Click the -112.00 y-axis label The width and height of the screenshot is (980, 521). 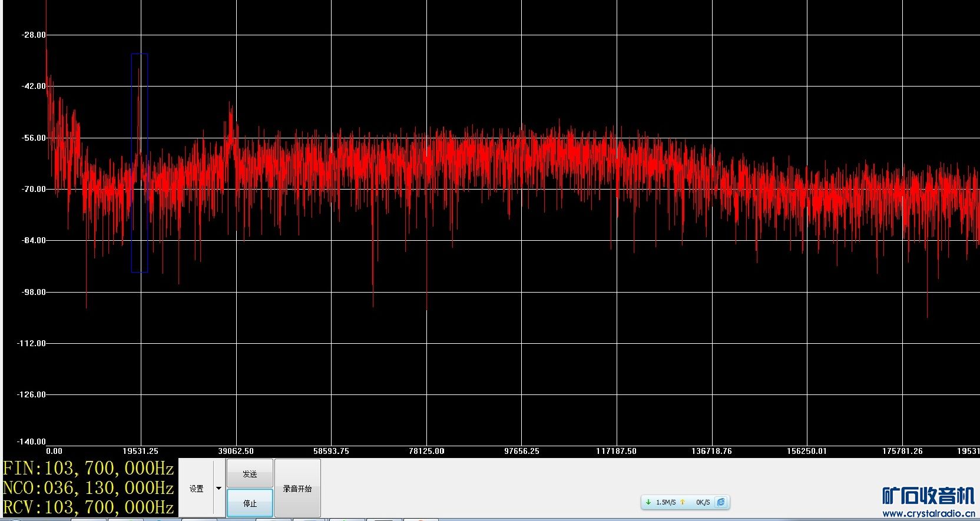(32, 343)
